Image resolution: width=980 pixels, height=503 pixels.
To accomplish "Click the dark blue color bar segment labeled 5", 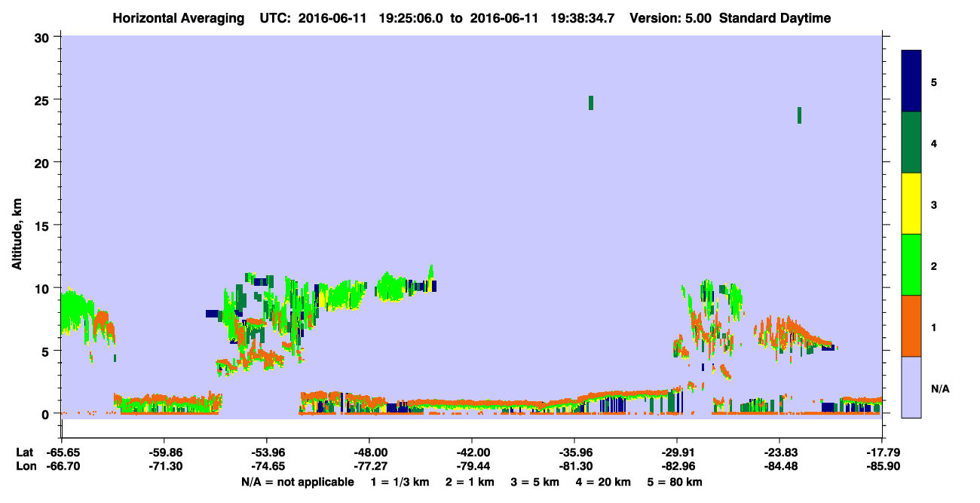I will (x=911, y=81).
